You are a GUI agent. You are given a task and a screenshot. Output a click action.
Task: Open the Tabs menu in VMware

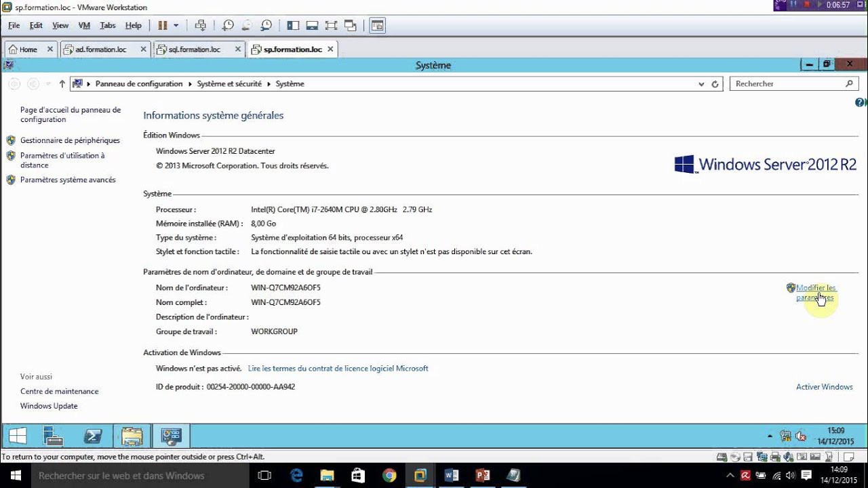(107, 25)
